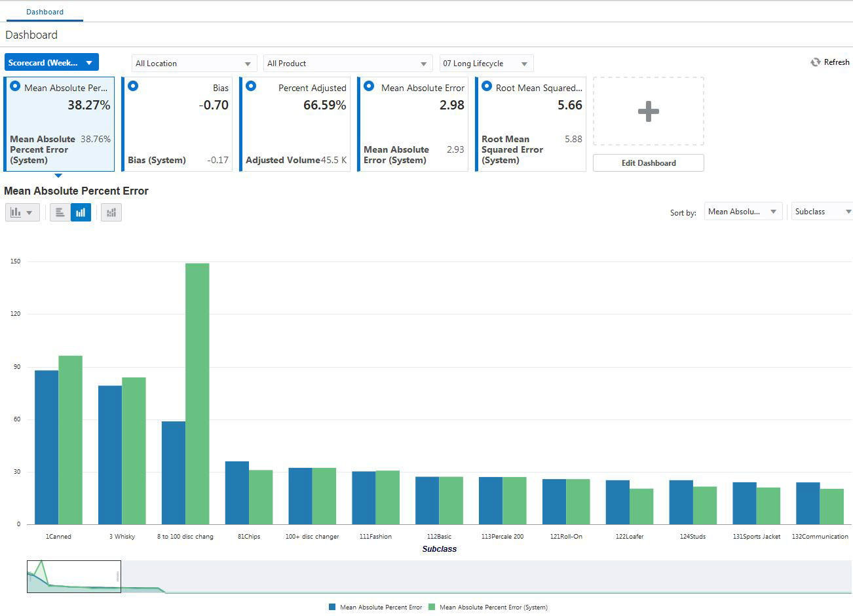The width and height of the screenshot is (853, 616).
Task: Click the Refresh icon
Action: 814,62
